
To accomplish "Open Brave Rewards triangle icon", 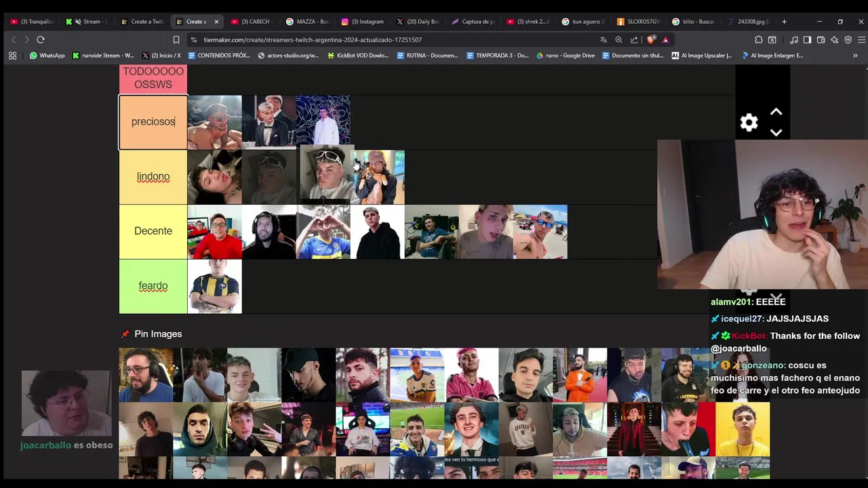I will 666,40.
